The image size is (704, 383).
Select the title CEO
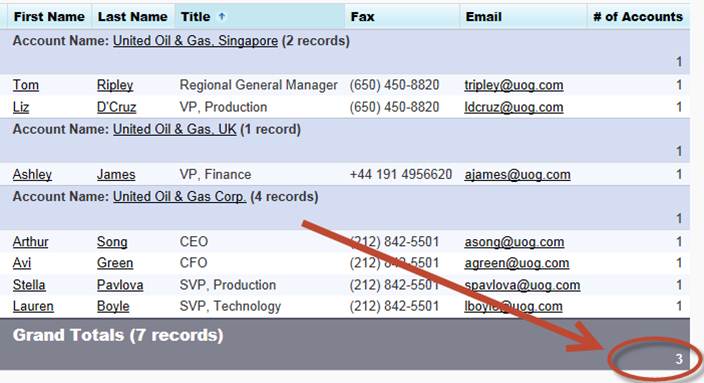coord(194,242)
